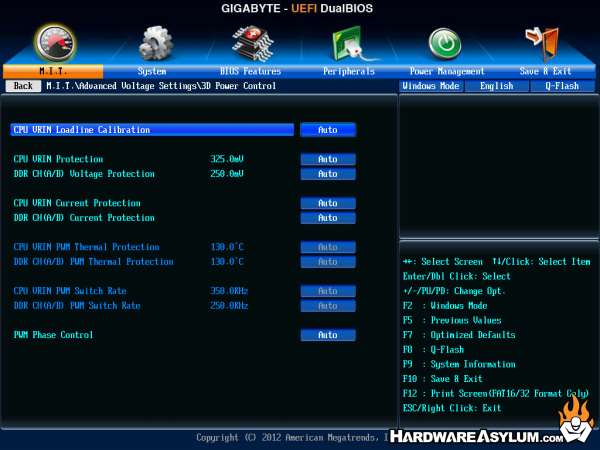
Task: Click the Save & Exit door icon
Action: (543, 44)
